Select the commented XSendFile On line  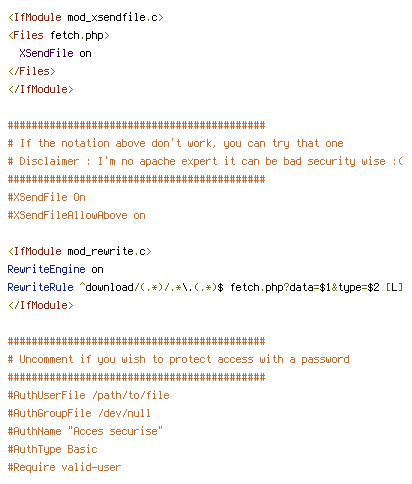click(47, 197)
